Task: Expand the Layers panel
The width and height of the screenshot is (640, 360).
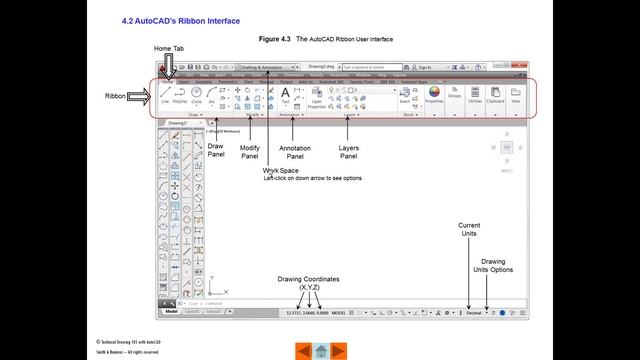Action: tap(352, 115)
